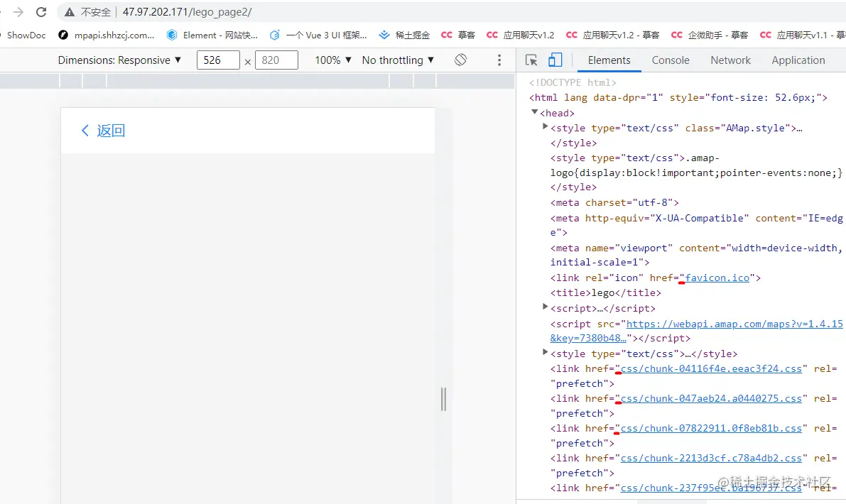Switch to the Network tab

pos(730,60)
